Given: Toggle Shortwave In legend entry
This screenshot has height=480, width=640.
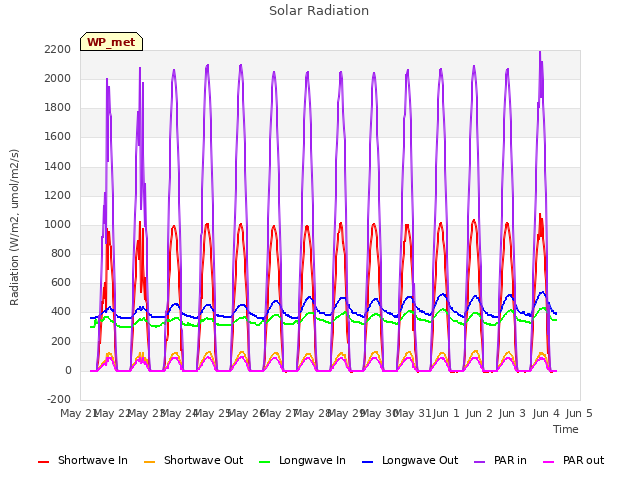Looking at the screenshot, I should point(83,460).
